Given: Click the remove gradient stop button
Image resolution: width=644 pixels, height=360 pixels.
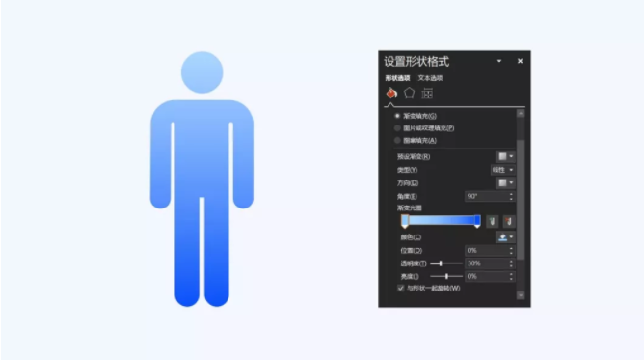Looking at the screenshot, I should coord(509,222).
